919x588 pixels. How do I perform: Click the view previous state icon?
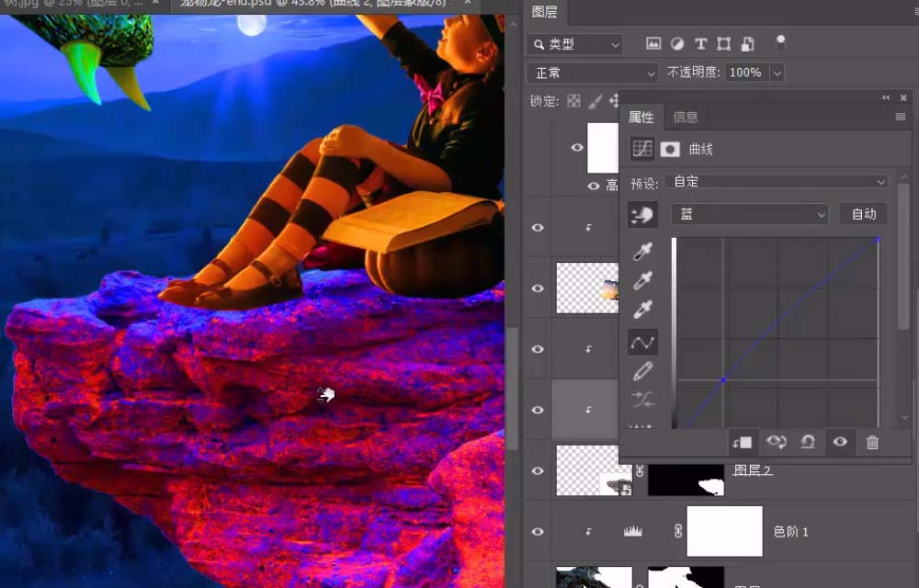(x=776, y=442)
